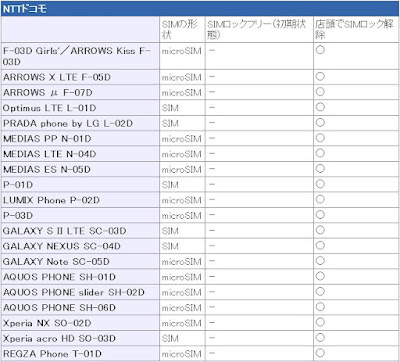This screenshot has height=362, width=400.
Task: Select the F-03D Girls'/ARROWS Kiss row name
Action: pos(77,56)
